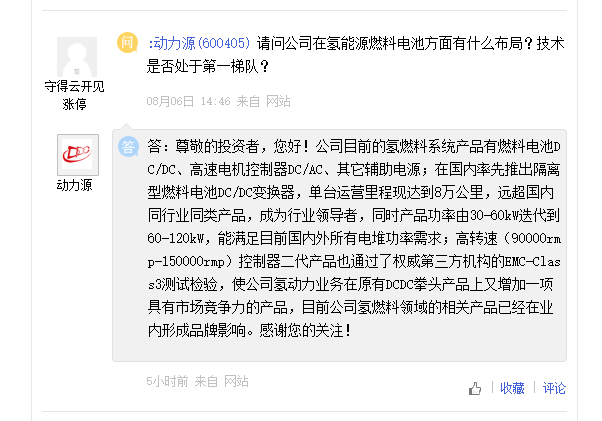602x421 pixels.
Task: Click 来自 label in the question line
Action: 248,101
